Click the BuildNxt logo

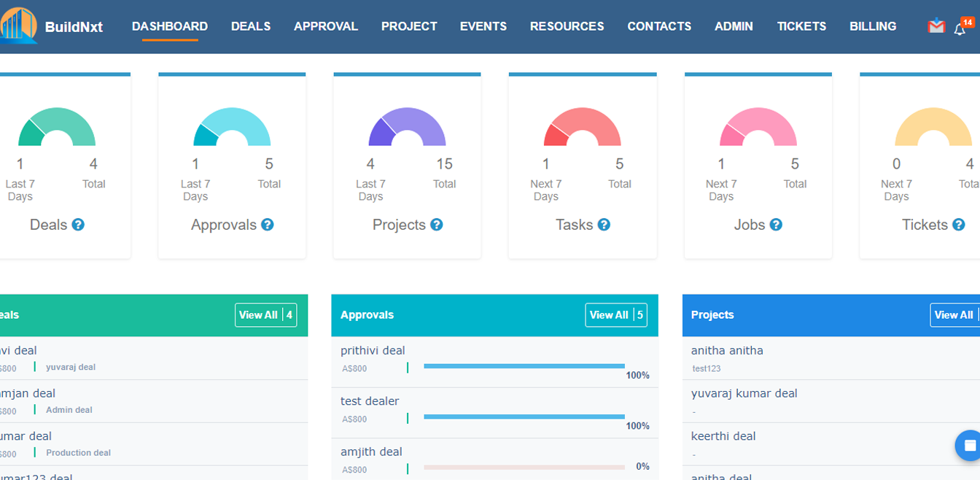(x=51, y=26)
